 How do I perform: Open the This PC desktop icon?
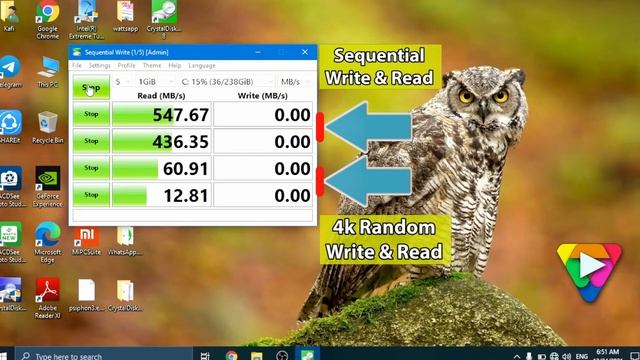coord(48,72)
